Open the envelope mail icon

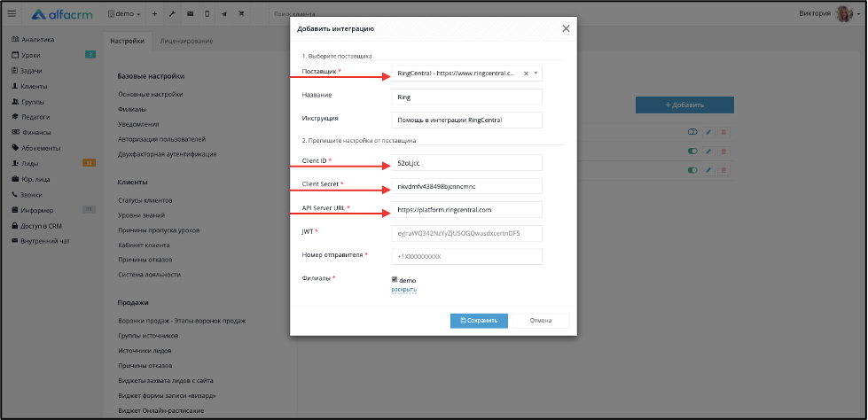[x=190, y=14]
